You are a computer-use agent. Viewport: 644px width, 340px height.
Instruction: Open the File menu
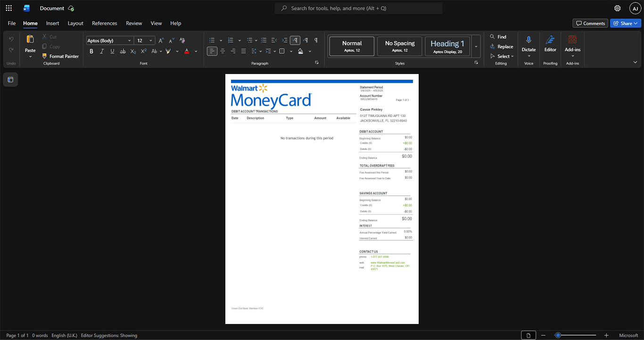(x=12, y=23)
